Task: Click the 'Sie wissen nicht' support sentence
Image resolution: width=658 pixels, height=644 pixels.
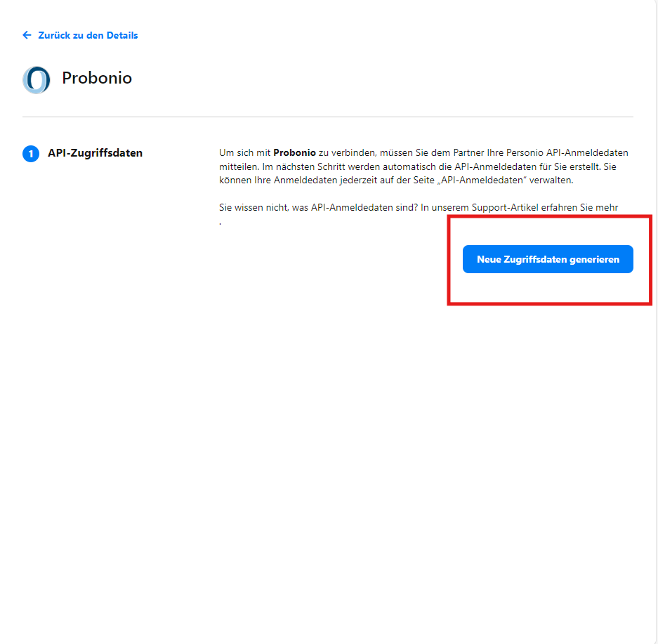Action: click(x=419, y=208)
